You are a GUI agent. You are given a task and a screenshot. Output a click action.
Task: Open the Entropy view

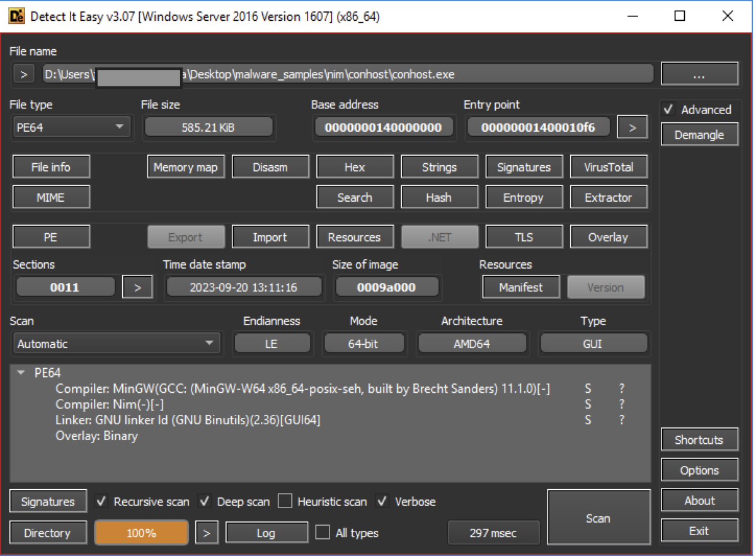point(523,197)
